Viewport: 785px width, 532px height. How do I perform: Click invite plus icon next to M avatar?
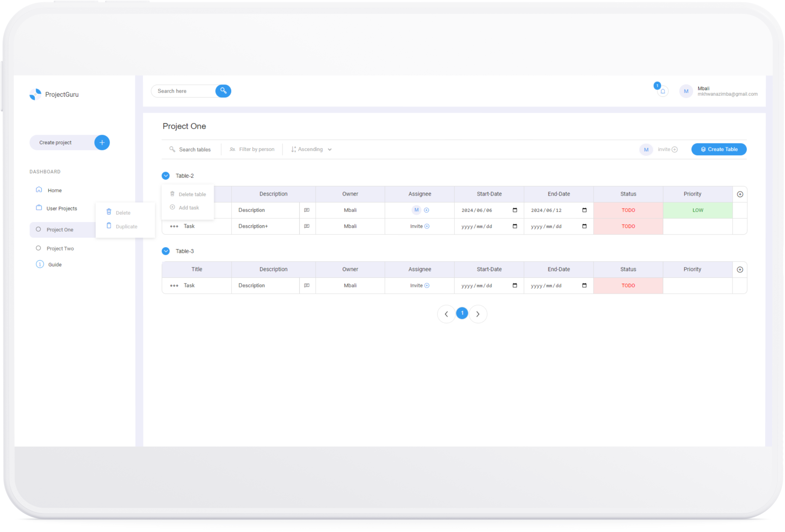[674, 149]
